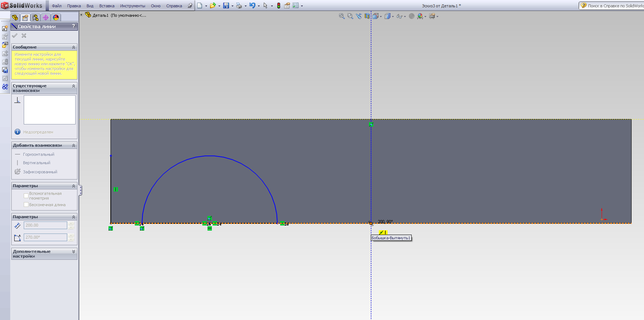The image size is (644, 320).
Task: Click the New Annotation style icon in sidebar
Action: [5, 28]
